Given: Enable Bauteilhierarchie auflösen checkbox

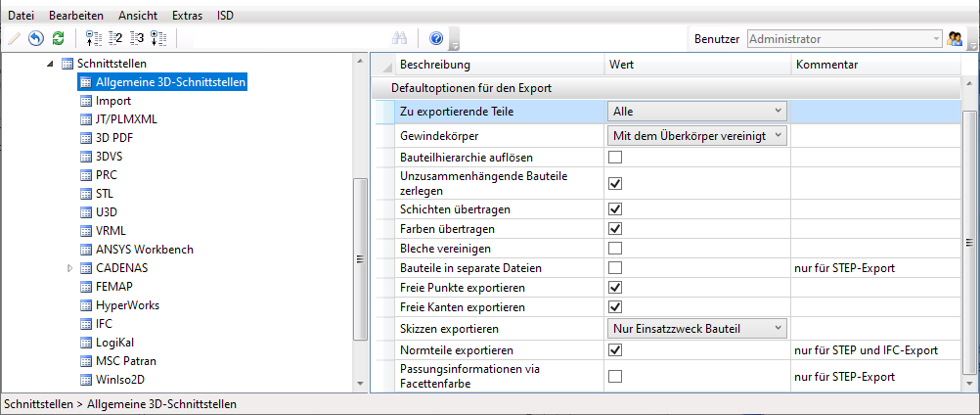Looking at the screenshot, I should [x=615, y=157].
